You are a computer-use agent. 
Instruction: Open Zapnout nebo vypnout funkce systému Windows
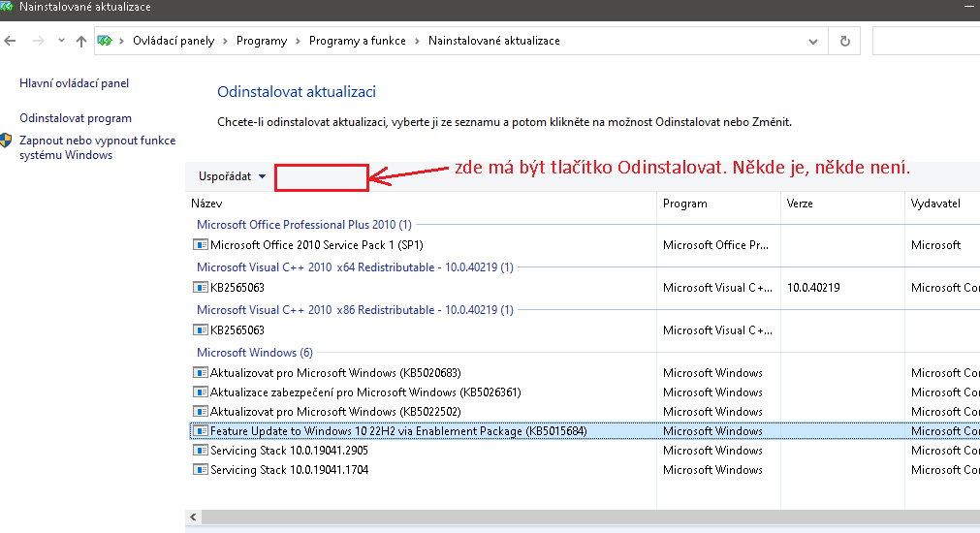pyautogui.click(x=98, y=147)
